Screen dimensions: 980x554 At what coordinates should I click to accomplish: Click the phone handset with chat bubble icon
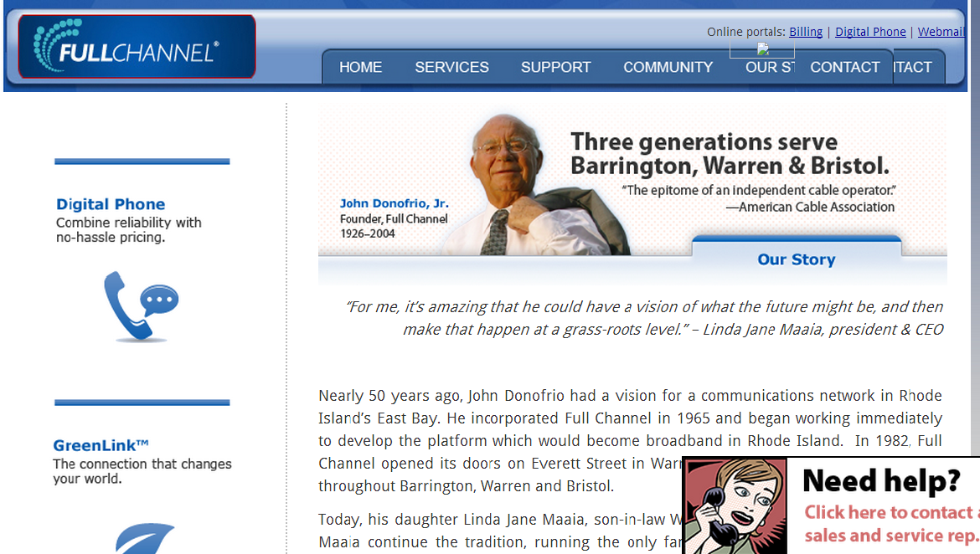(142, 306)
